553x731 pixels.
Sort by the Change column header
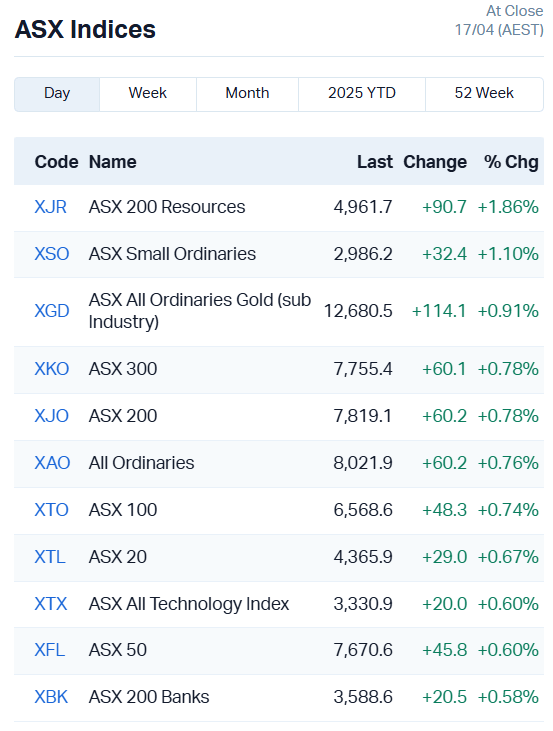435,162
